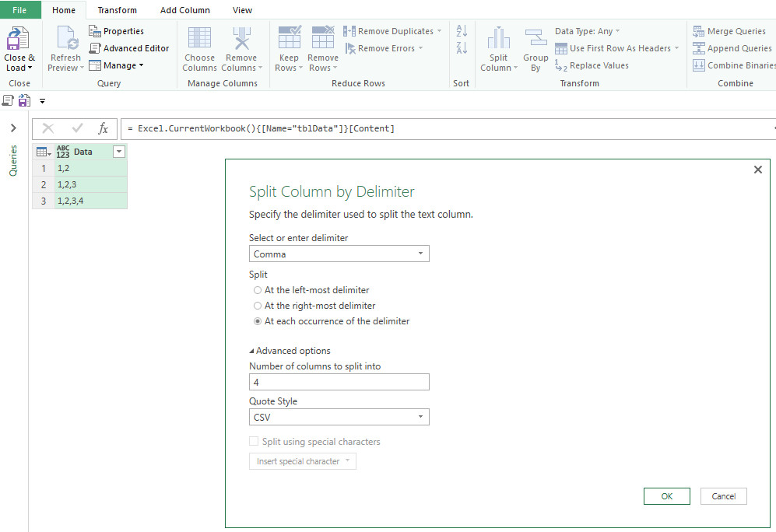Click Merge Queries

click(729, 31)
